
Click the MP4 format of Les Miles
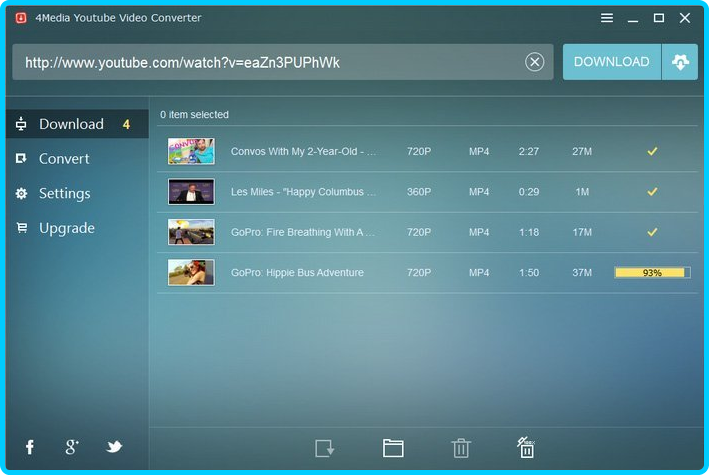(x=479, y=192)
